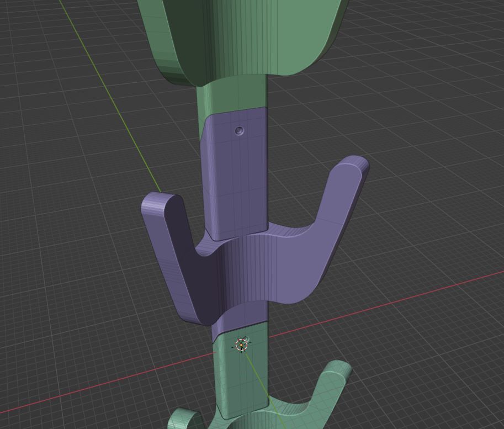Click the 3D cursor on green stem
This screenshot has height=429, width=504.
(x=241, y=345)
